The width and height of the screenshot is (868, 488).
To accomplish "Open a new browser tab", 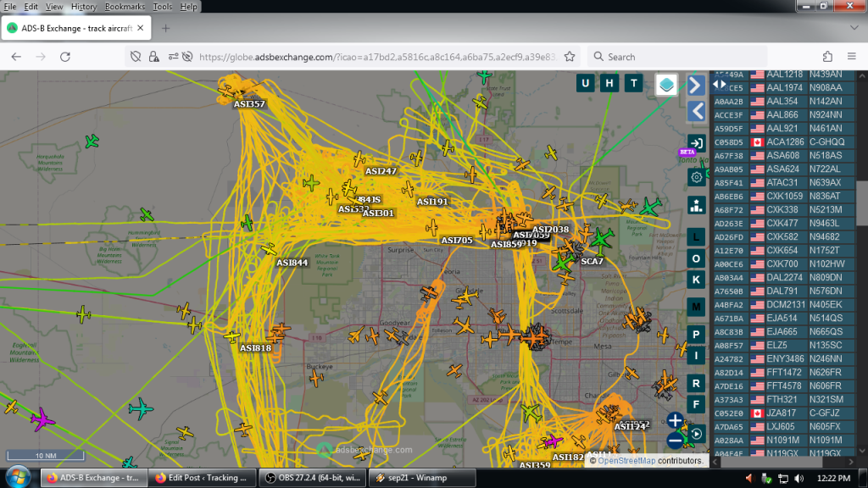I will (x=165, y=28).
